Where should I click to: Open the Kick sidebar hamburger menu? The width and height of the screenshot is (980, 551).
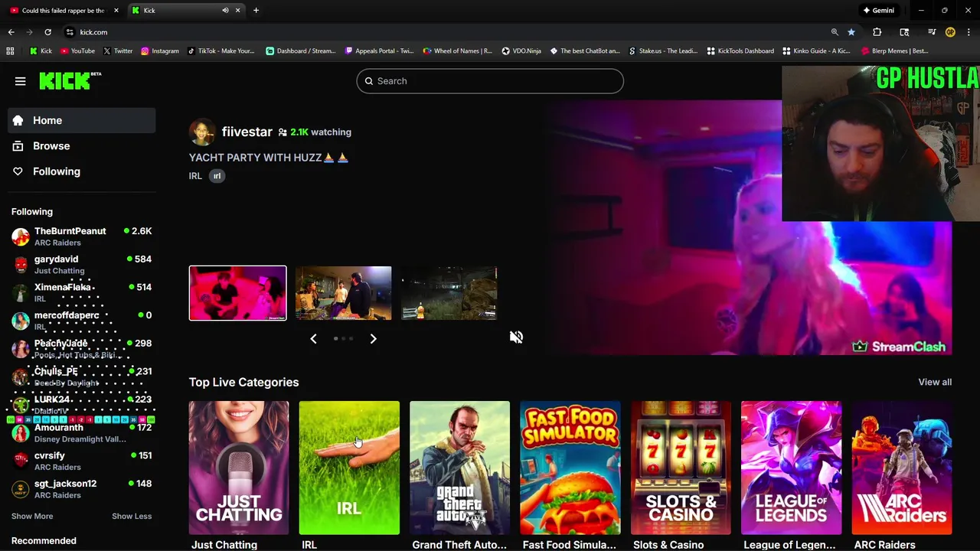tap(21, 81)
